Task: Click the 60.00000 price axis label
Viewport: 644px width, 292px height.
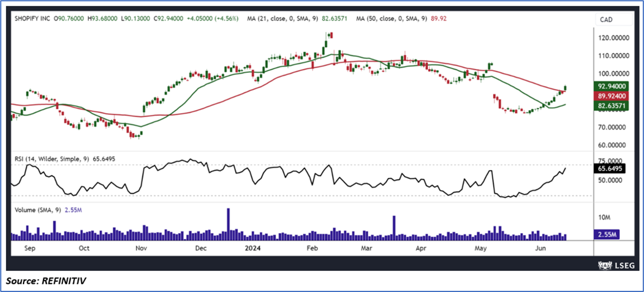Action: point(611,145)
